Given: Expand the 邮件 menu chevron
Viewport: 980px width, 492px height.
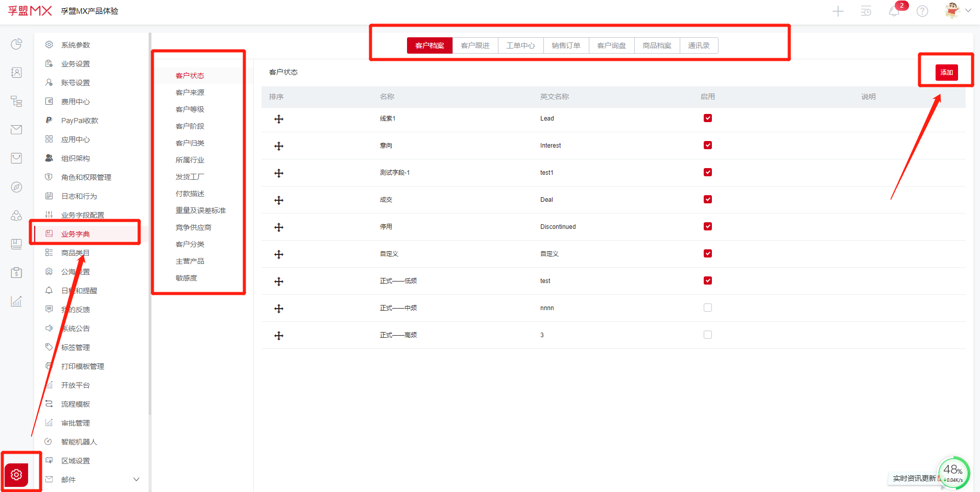Looking at the screenshot, I should coord(136,479).
